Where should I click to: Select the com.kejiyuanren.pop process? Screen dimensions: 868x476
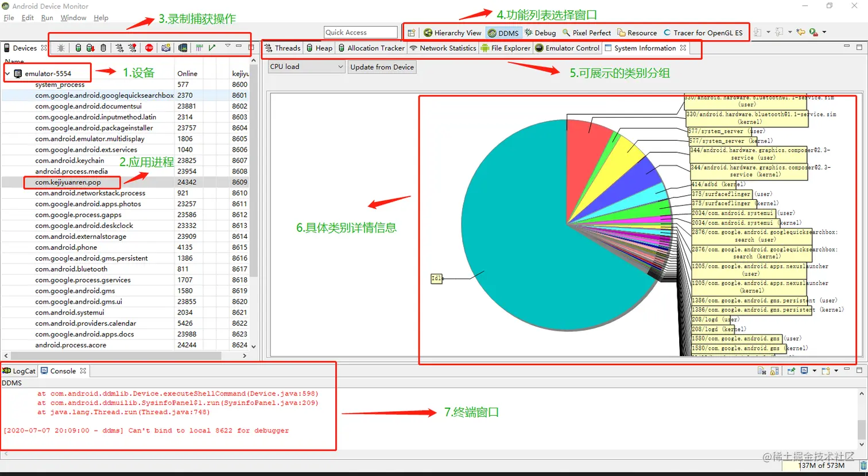[126, 182]
